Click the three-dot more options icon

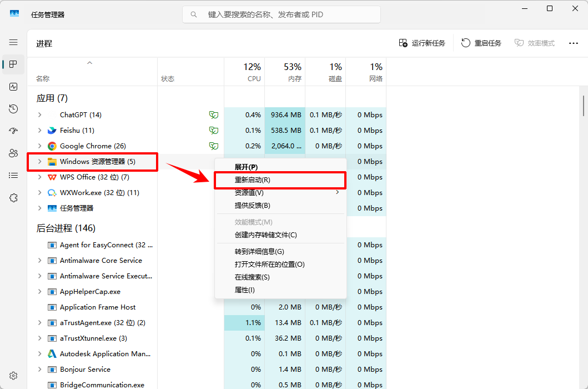pyautogui.click(x=574, y=43)
